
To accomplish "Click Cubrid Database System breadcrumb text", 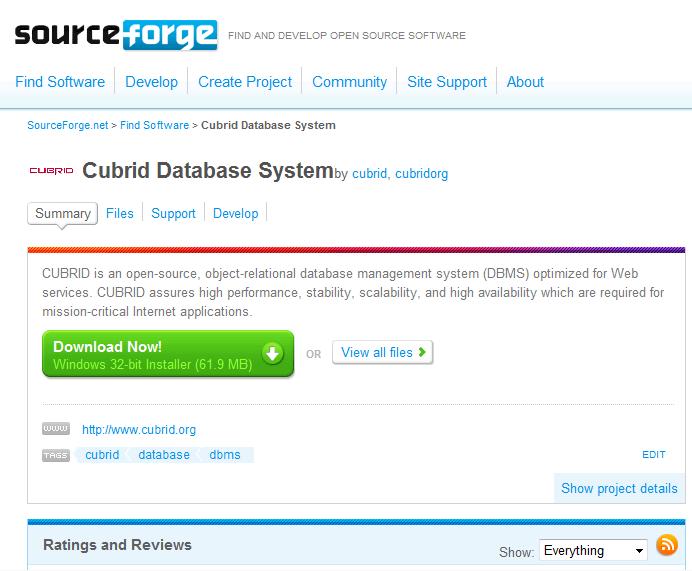I will click(268, 125).
